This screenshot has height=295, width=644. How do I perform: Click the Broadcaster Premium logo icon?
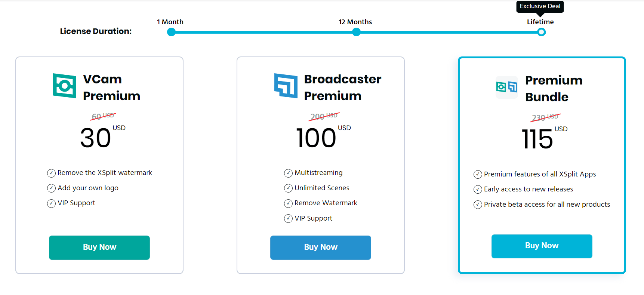click(286, 86)
